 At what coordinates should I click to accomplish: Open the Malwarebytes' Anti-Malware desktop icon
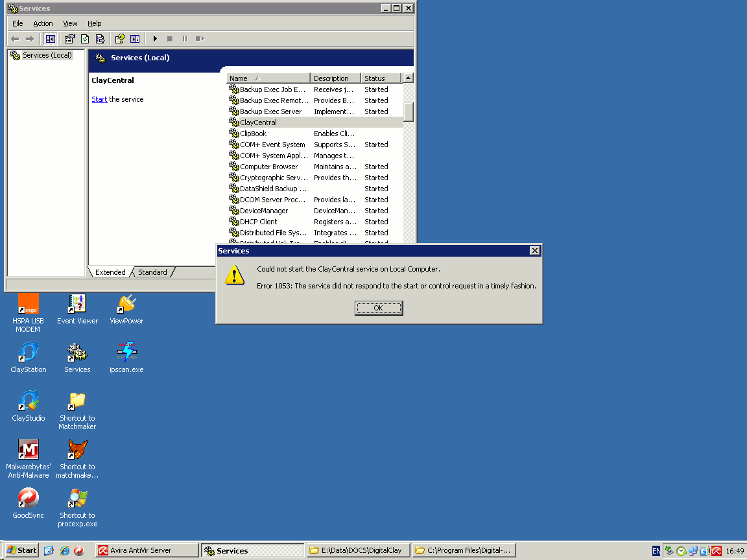click(28, 459)
